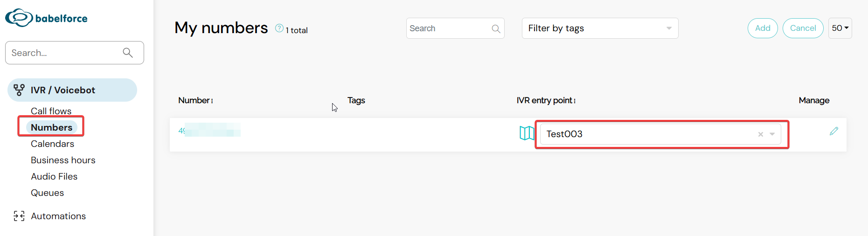Click the help icon beside My numbers
This screenshot has height=236, width=868.
[x=279, y=28]
